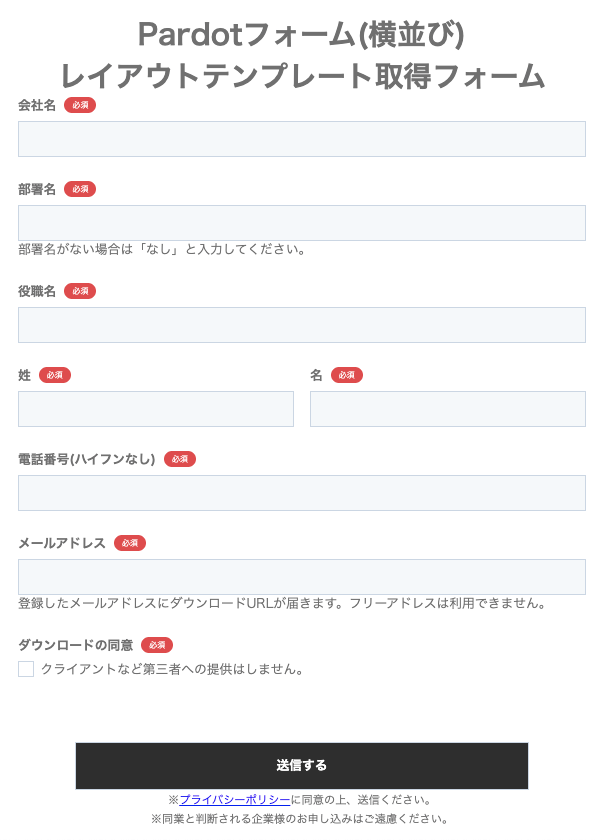Viewport: 603px width, 840px height.
Task: Select the 必須 badge next to 電話番号(ハイフンなし)
Action: (180, 459)
